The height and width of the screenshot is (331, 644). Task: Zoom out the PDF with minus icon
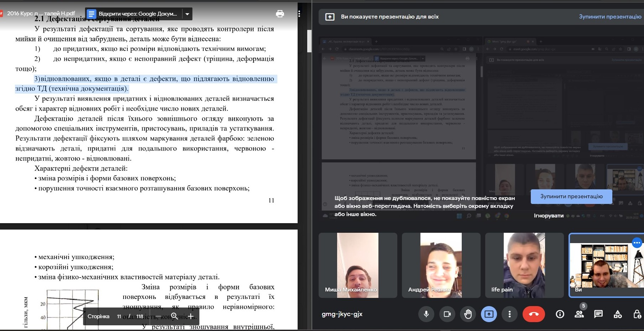point(158,316)
